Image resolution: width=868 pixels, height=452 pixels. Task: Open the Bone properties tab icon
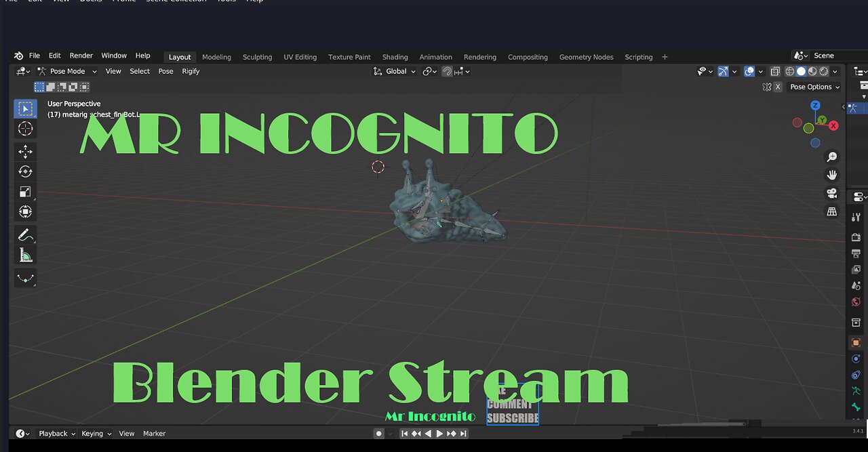coord(856,407)
